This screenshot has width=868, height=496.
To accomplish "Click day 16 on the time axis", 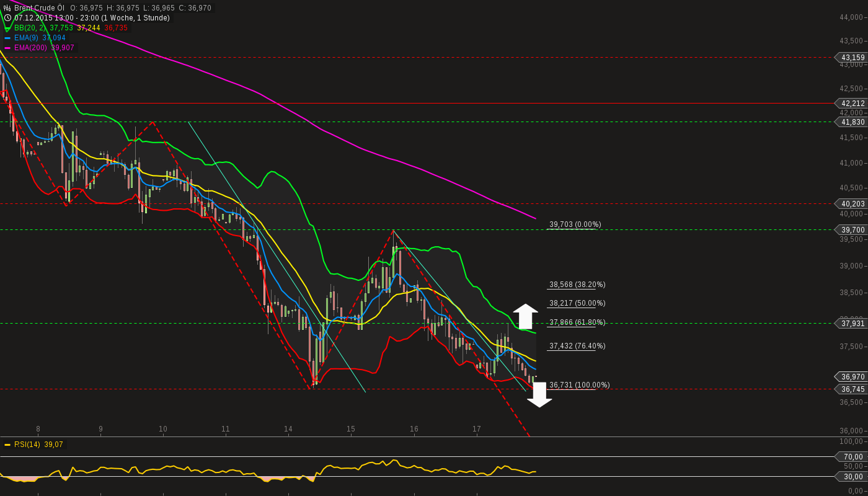I will pos(414,429).
